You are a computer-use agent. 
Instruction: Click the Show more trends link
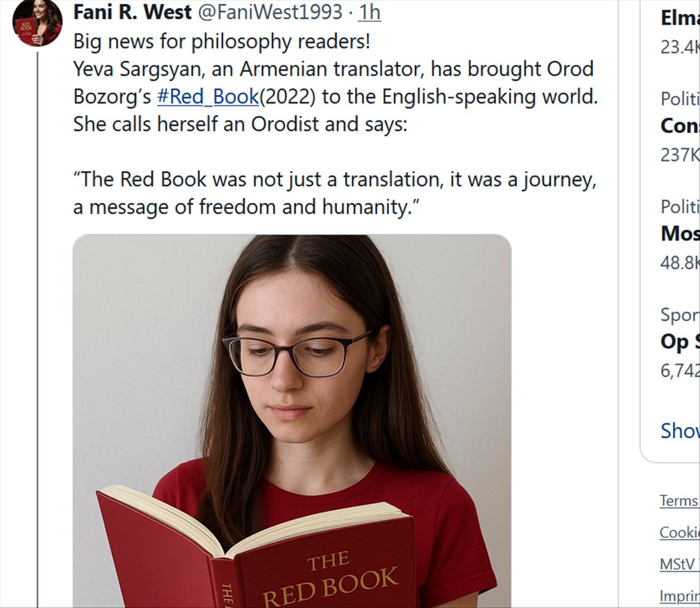coord(679,431)
